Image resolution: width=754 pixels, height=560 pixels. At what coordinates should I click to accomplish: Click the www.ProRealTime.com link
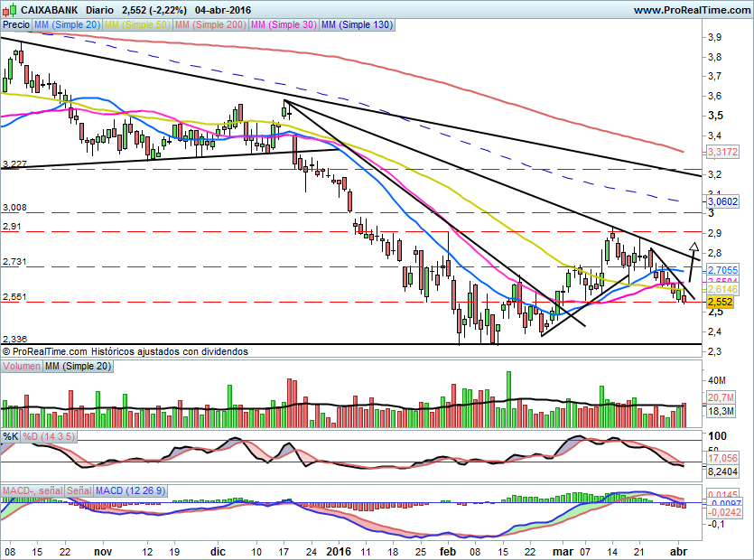692,10
